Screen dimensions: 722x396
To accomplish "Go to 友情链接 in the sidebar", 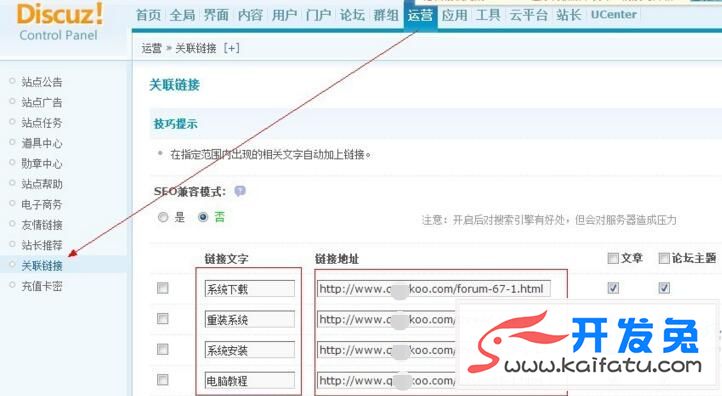I will click(42, 225).
